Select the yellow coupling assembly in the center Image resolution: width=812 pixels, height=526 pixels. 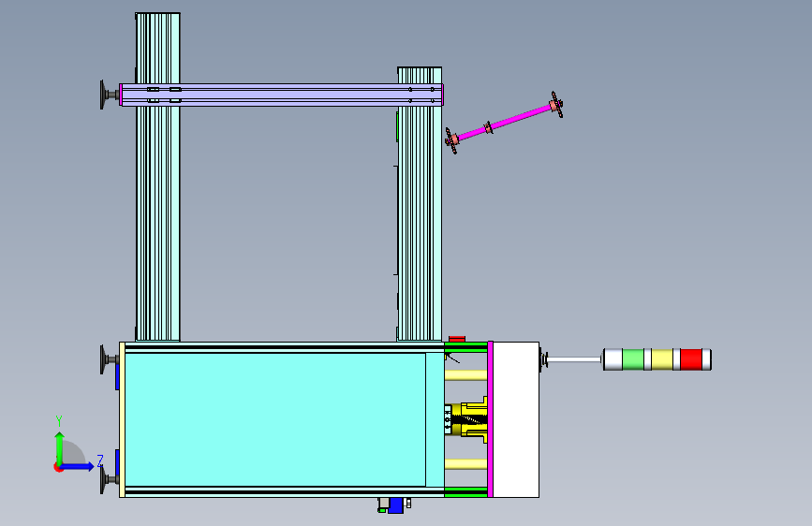click(x=468, y=419)
